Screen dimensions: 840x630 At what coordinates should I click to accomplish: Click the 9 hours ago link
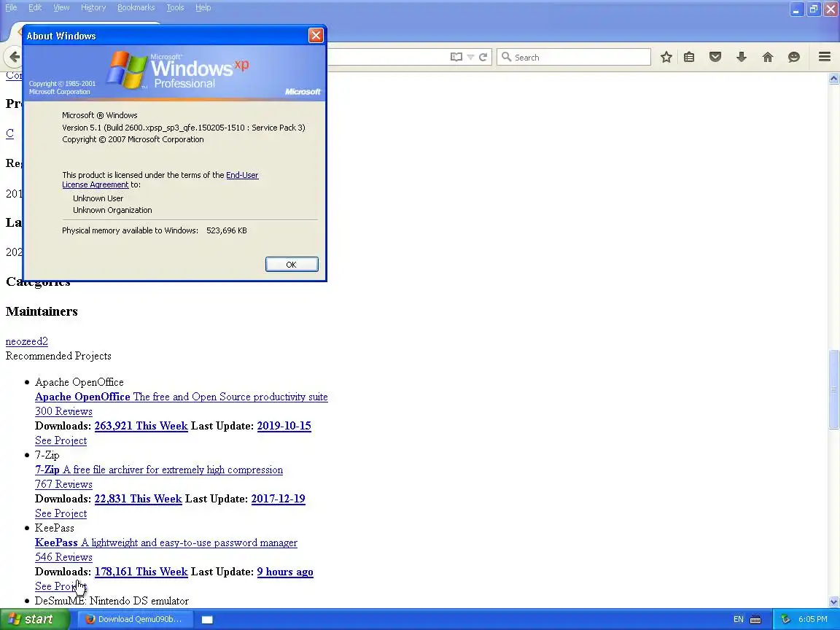coord(285,571)
